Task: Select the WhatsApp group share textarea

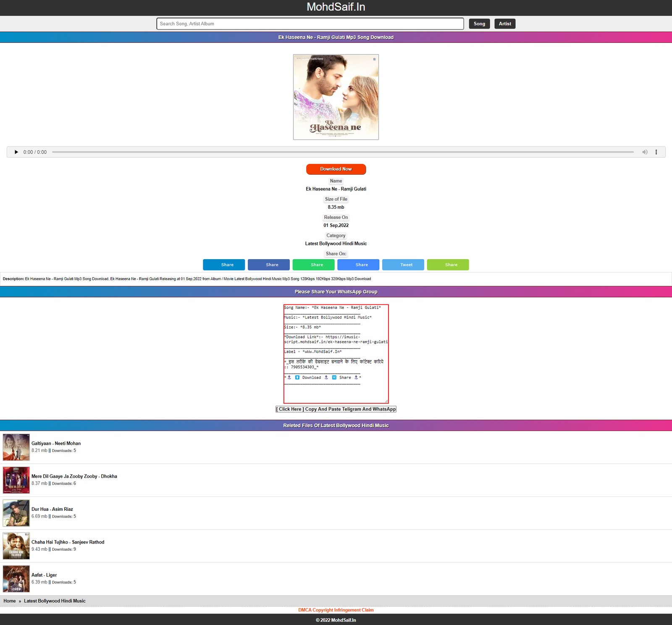Action: point(336,353)
